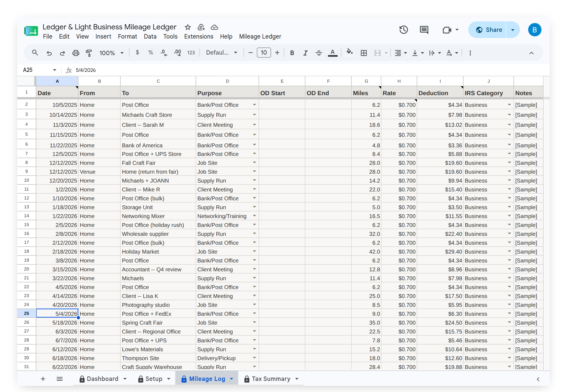Toggle Italic formatting
567x392 pixels.
[305, 53]
